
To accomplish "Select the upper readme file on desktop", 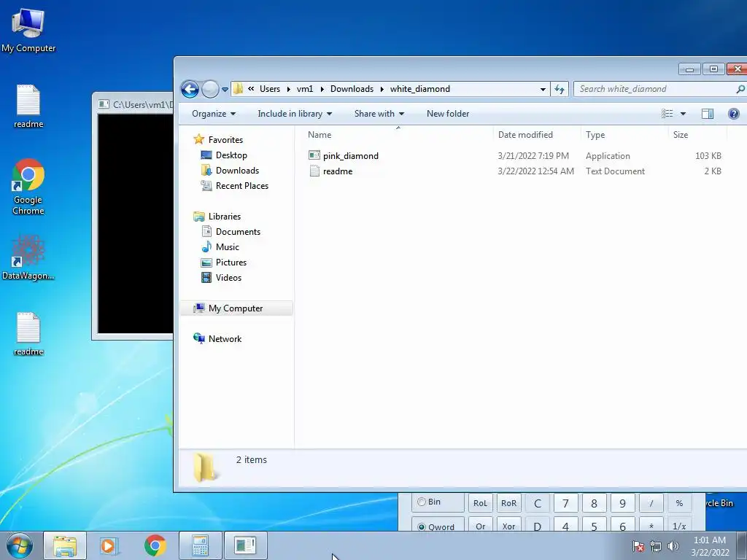I will pos(28,106).
